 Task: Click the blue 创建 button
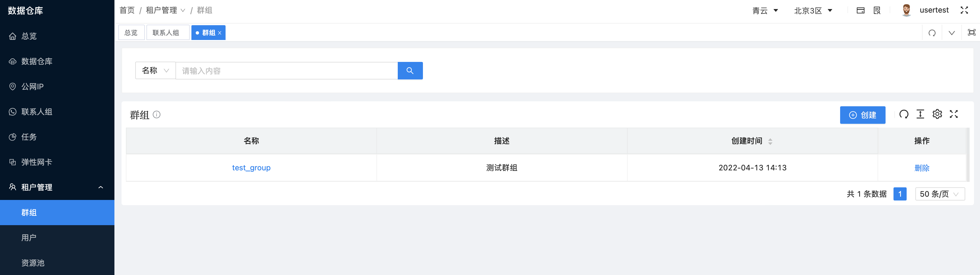point(863,115)
